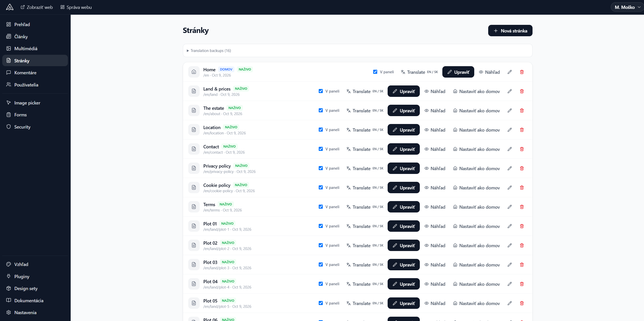Image resolution: width=644 pixels, height=321 pixels.
Task: Toggle V paneli checkbox for Land & prices
Action: tap(321, 91)
